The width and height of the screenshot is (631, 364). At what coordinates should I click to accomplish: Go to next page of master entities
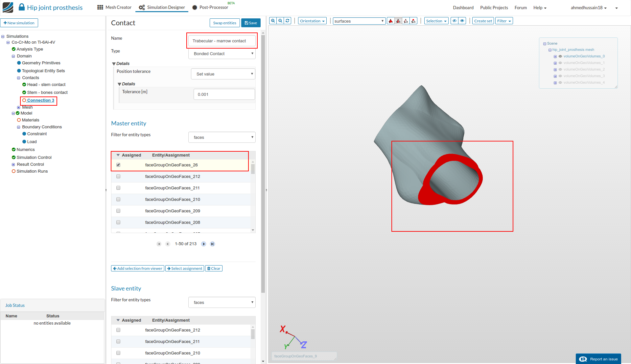pyautogui.click(x=204, y=244)
